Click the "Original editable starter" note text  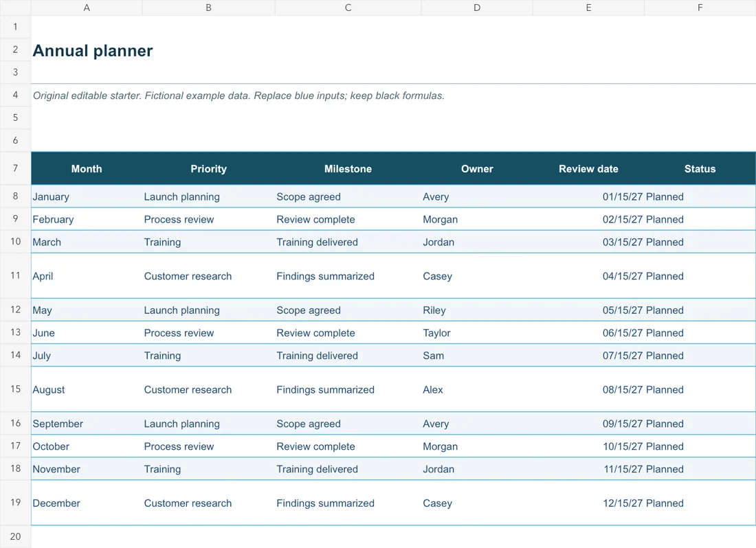pos(238,95)
